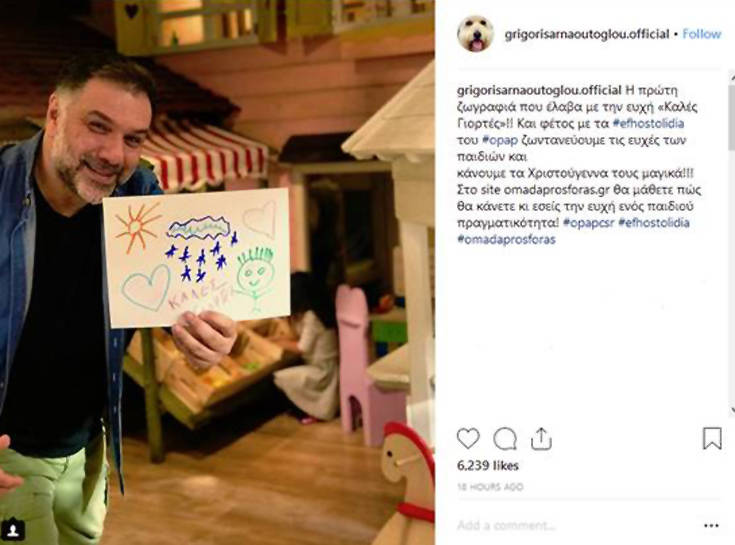This screenshot has height=545, width=735.
Task: Open the dog profile picture avatar
Action: click(475, 34)
